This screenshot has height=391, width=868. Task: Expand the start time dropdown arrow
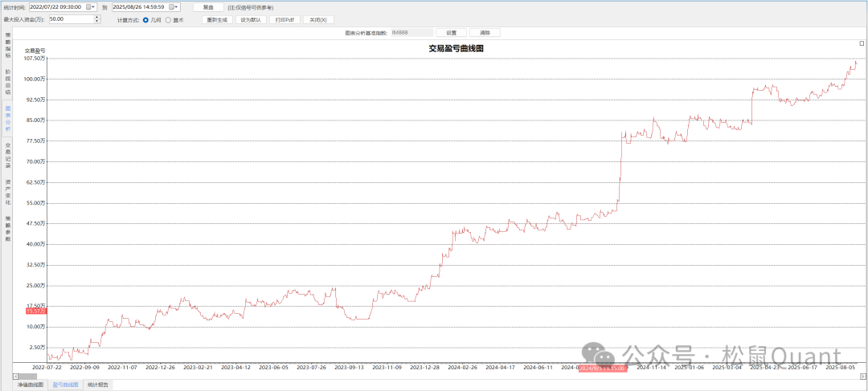click(x=95, y=7)
